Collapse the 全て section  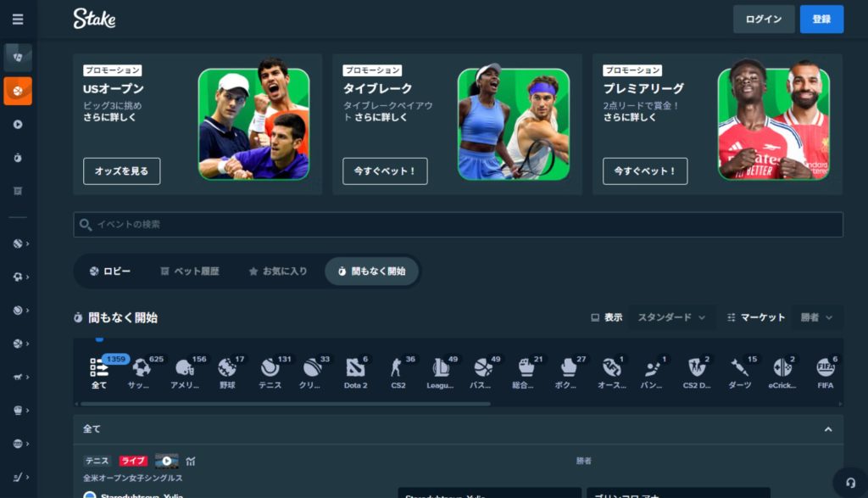tap(828, 429)
